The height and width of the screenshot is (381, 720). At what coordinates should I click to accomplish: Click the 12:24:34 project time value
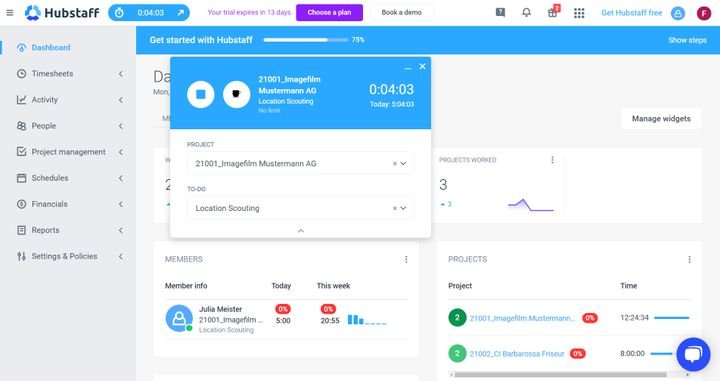[x=634, y=318]
